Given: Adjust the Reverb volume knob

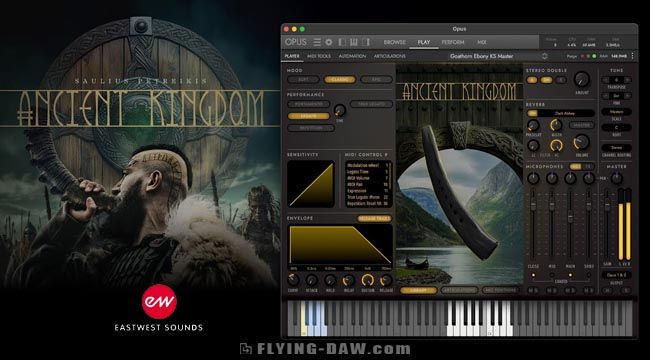Looking at the screenshot, I should 582,142.
